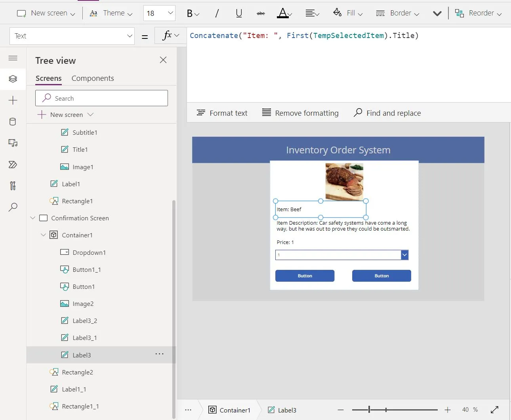Adjust the zoom level slider
The image size is (511, 420).
[x=369, y=410]
